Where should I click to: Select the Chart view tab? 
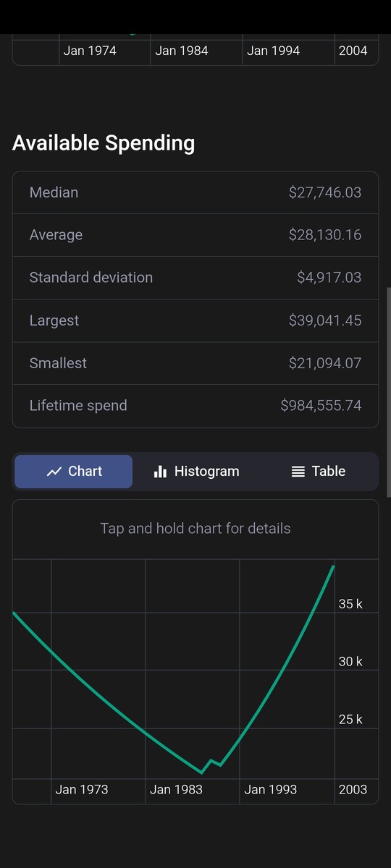click(74, 472)
